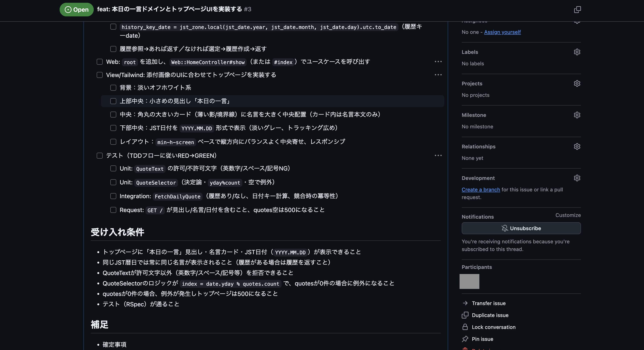
Task: Select Transfer issue action
Action: [x=488, y=303]
